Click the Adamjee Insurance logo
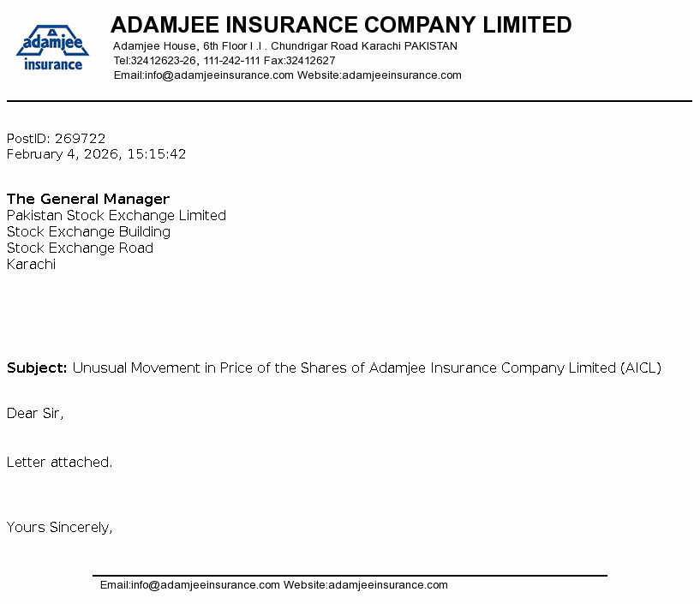The width and height of the screenshot is (700, 604). point(52,47)
